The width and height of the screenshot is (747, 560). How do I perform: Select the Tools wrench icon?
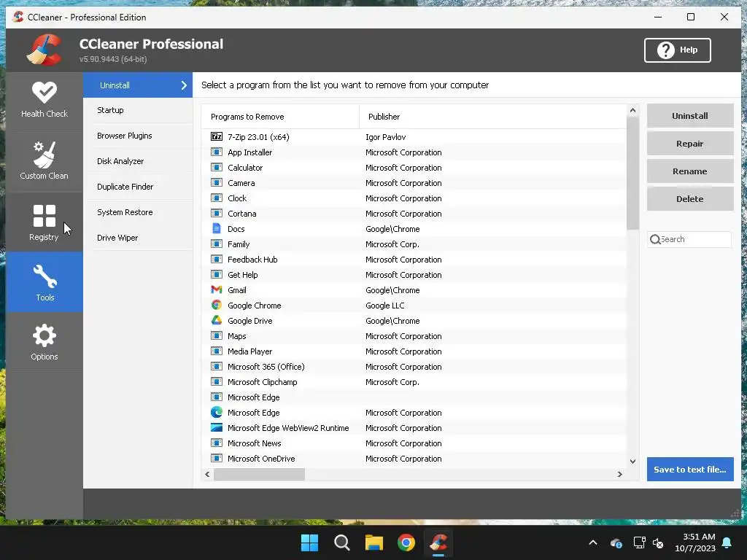(x=44, y=276)
